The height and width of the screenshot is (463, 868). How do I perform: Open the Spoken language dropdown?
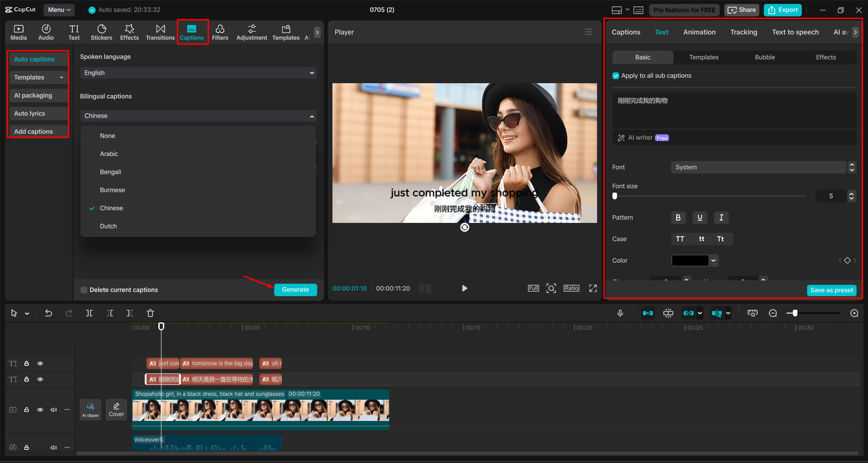198,72
